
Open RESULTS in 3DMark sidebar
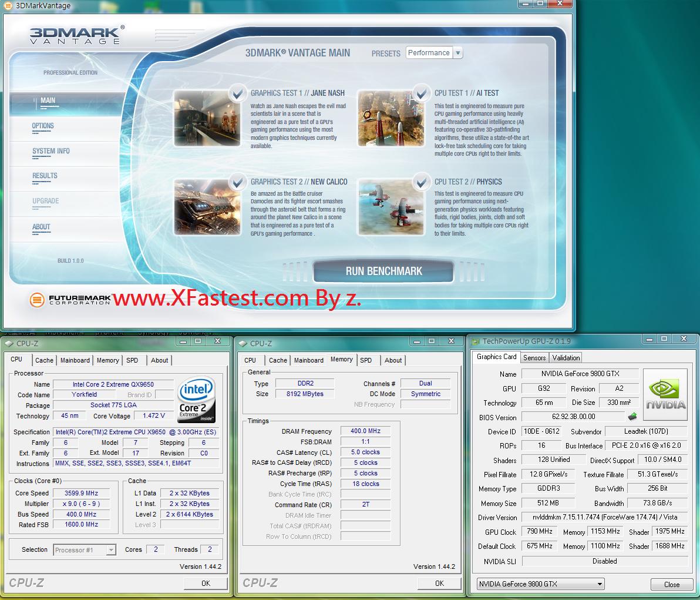[45, 176]
